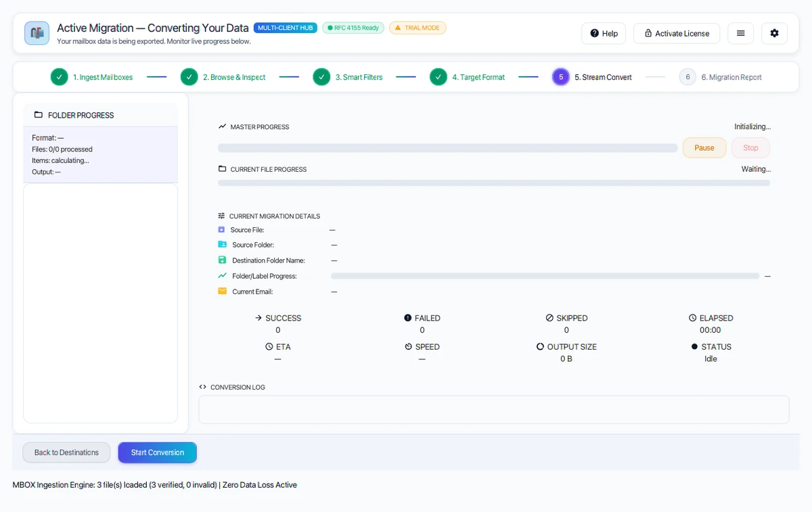This screenshot has width=812, height=512.
Task: Click inside the Conversion Log box
Action: pos(494,409)
